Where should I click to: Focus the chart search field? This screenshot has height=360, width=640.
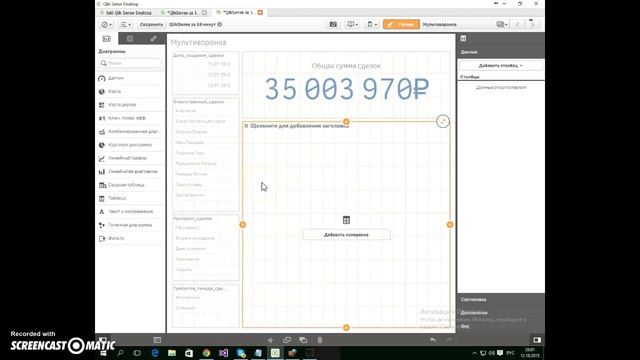tap(130, 63)
